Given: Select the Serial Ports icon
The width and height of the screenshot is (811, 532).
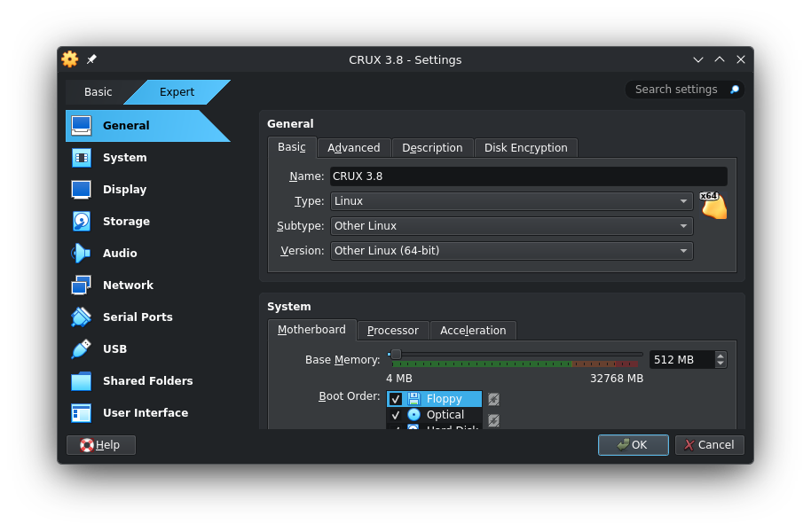Looking at the screenshot, I should click(x=82, y=317).
